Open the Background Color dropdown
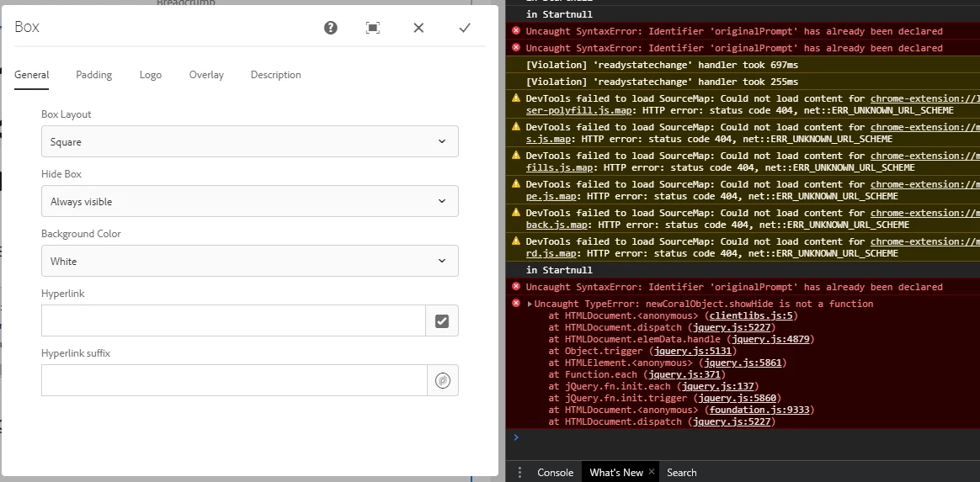The height and width of the screenshot is (482, 980). coord(250,261)
